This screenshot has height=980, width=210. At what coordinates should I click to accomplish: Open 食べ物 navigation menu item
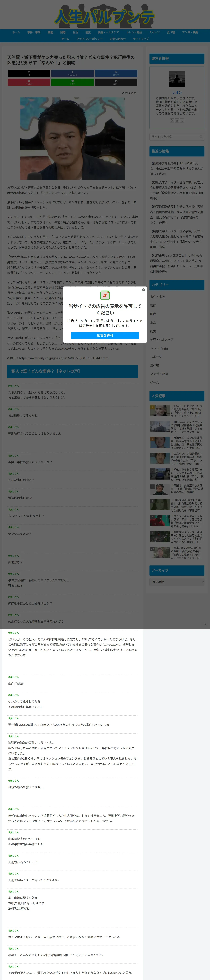[x=171, y=32]
